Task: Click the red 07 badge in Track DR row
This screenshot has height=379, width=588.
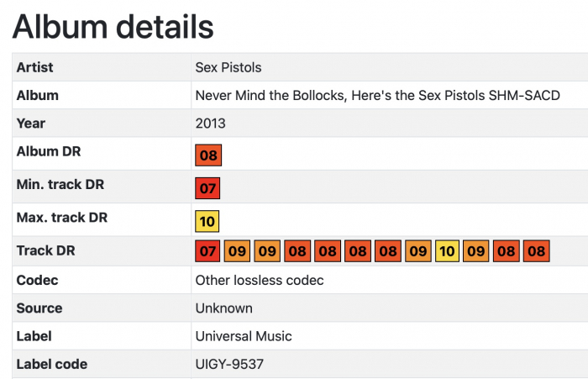Action: [207, 250]
